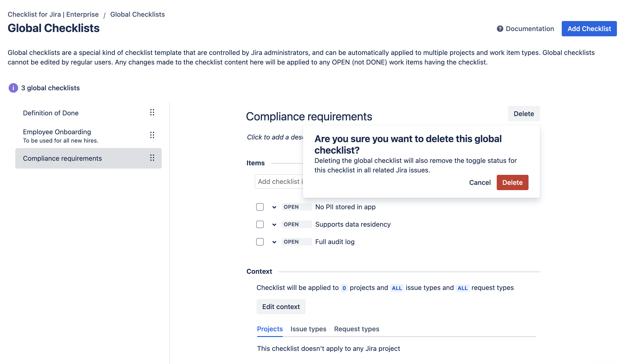Switch to the Request types tab
Image resolution: width=626 pixels, height=364 pixels.
pos(356,329)
